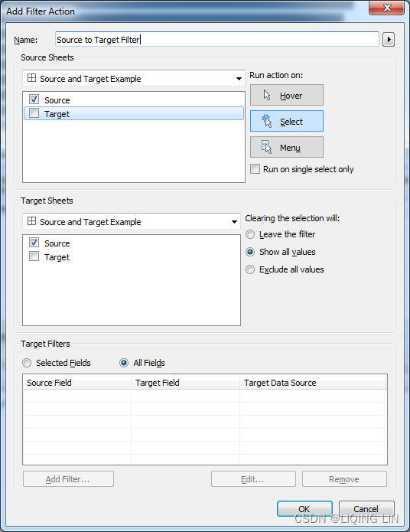Select 'Source' label in Target Sheets list
The height and width of the screenshot is (532, 410).
pyautogui.click(x=57, y=243)
